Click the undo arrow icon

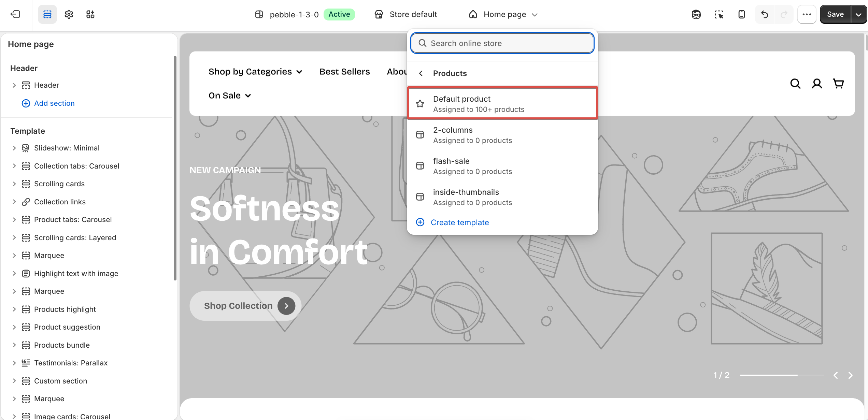(x=765, y=14)
